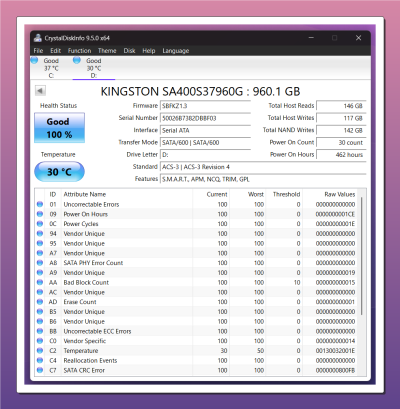The width and height of the screenshot is (400, 409).
Task: Click the status dot beside Power Cycles
Action: click(x=40, y=224)
